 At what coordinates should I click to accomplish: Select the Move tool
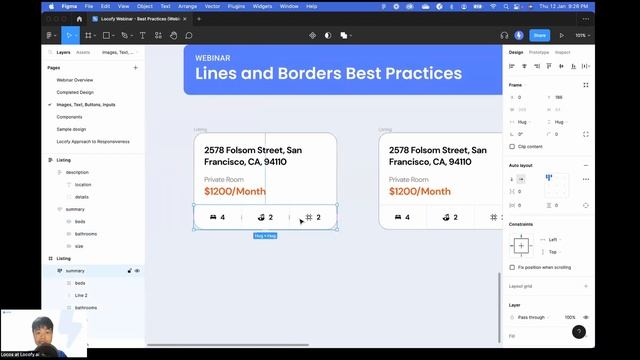click(69, 36)
